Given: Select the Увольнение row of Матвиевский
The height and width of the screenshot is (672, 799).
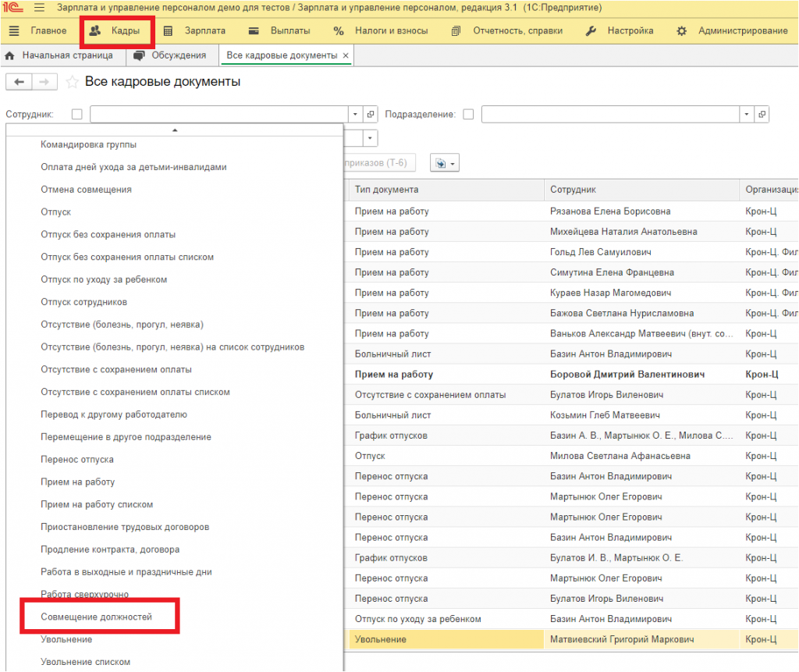Looking at the screenshot, I should (x=570, y=639).
